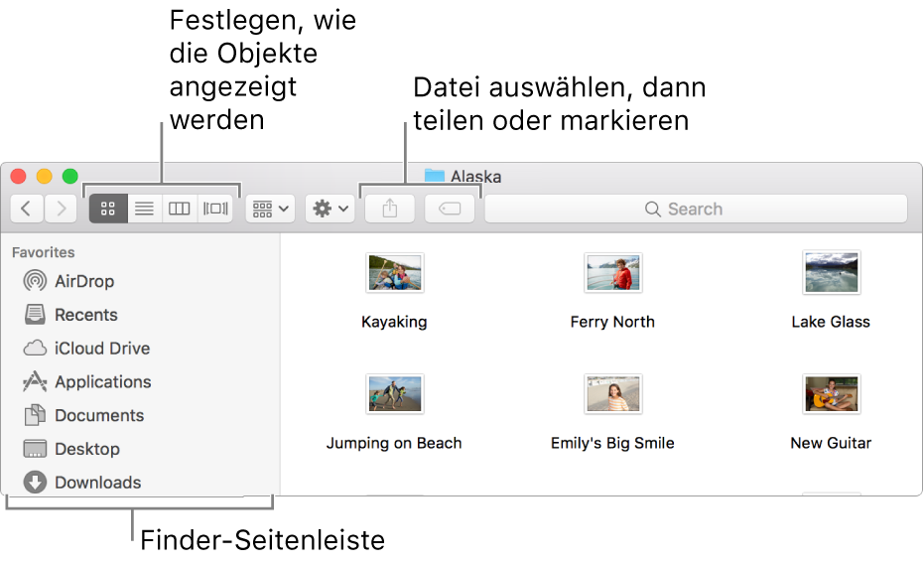Go back with the left chevron button
The width and height of the screenshot is (924, 565).
pyautogui.click(x=27, y=209)
